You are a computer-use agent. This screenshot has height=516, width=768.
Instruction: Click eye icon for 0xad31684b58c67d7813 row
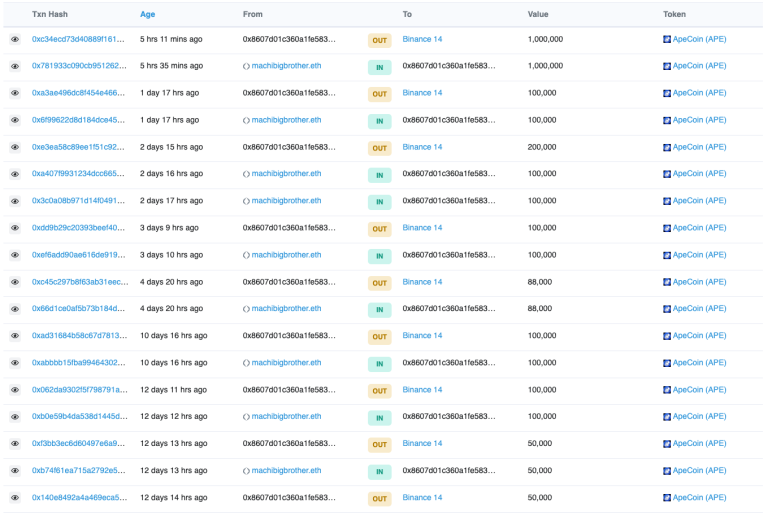pos(15,336)
